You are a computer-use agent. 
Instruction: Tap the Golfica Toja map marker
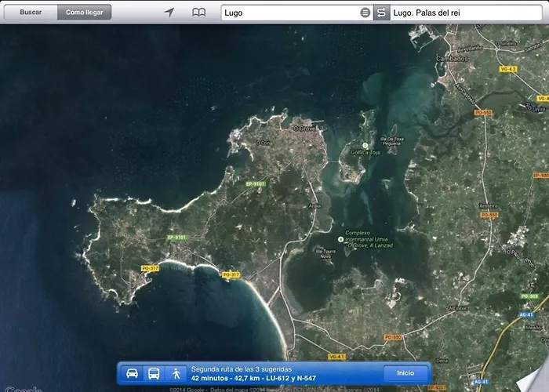point(365,145)
